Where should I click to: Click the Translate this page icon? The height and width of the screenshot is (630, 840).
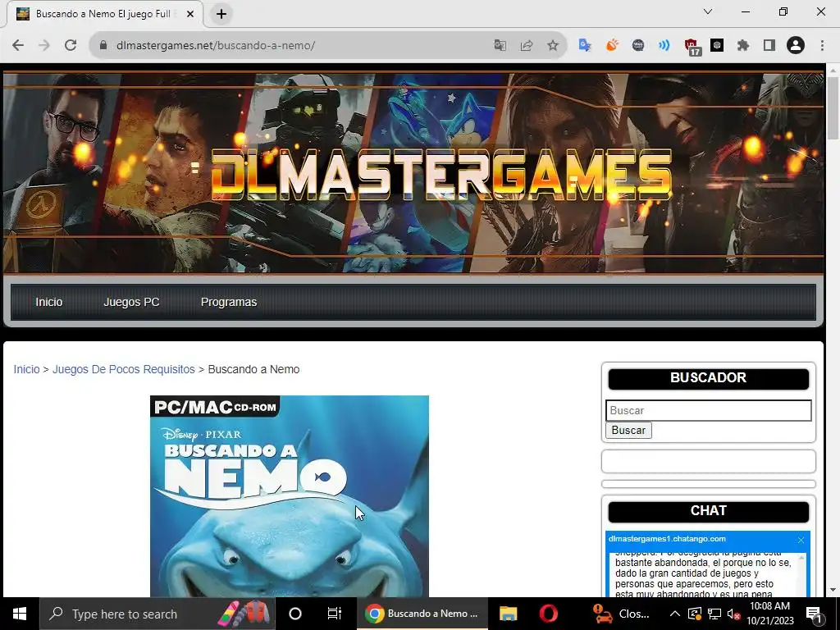[500, 46]
